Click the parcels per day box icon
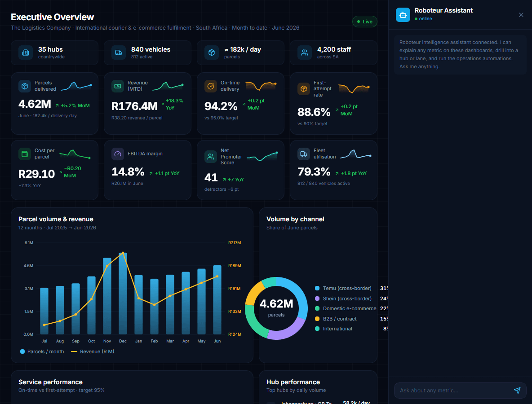 [211, 53]
